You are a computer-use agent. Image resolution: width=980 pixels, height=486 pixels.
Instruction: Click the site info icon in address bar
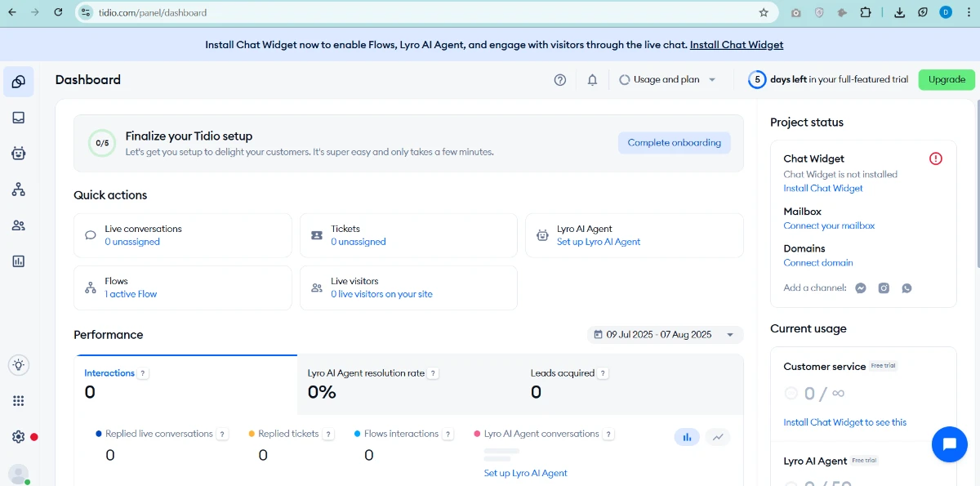pos(87,12)
